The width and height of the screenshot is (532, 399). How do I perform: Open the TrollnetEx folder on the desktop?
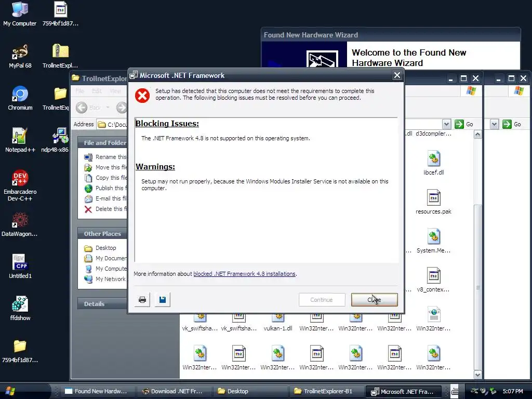point(56,98)
